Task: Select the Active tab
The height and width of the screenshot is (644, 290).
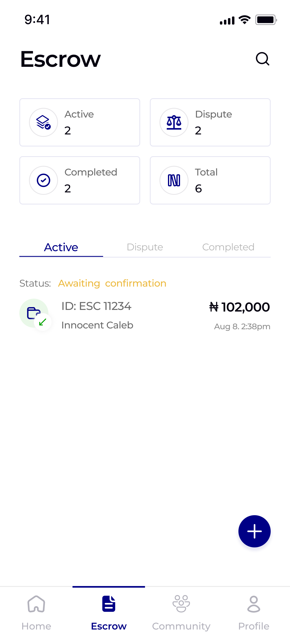Action: 61,247
